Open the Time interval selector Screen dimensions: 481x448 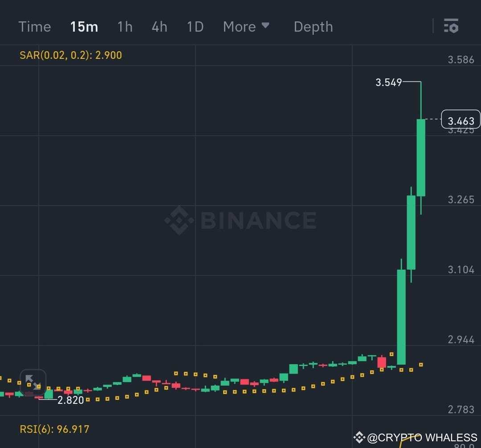pos(34,26)
